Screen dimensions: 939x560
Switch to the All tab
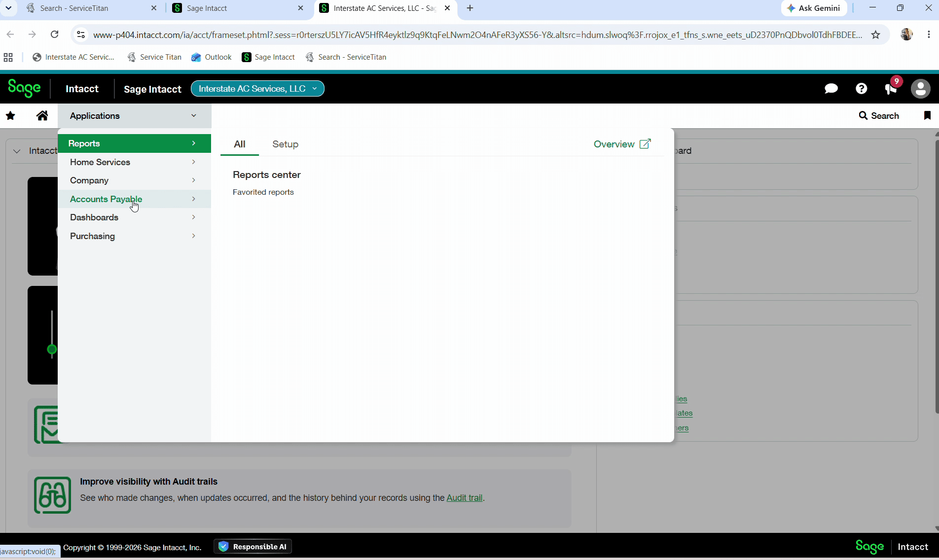pyautogui.click(x=240, y=144)
